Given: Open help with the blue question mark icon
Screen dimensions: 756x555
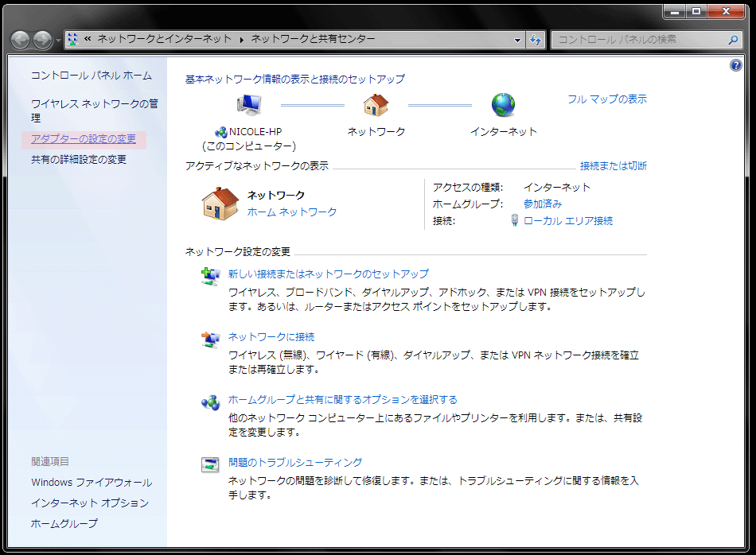Looking at the screenshot, I should [736, 65].
